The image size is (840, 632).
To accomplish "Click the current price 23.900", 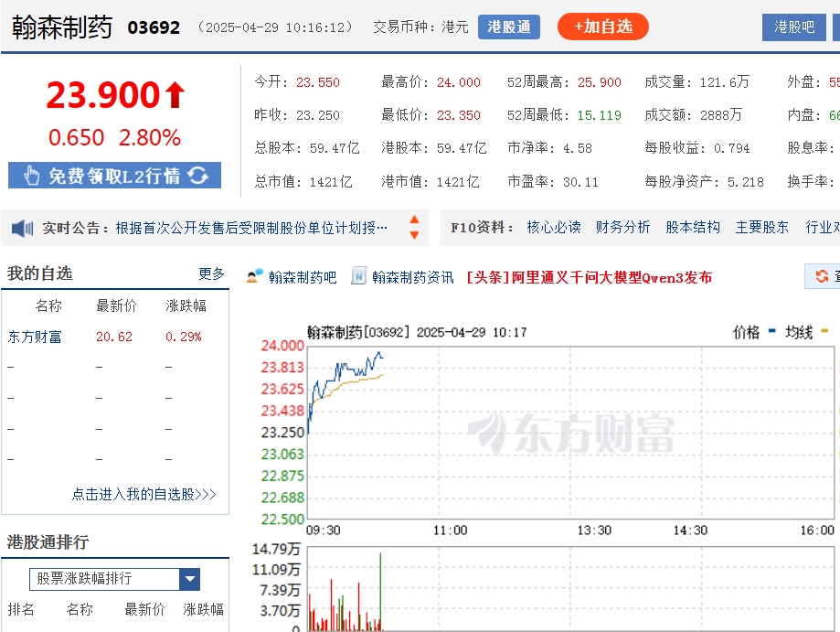I will click(x=103, y=95).
